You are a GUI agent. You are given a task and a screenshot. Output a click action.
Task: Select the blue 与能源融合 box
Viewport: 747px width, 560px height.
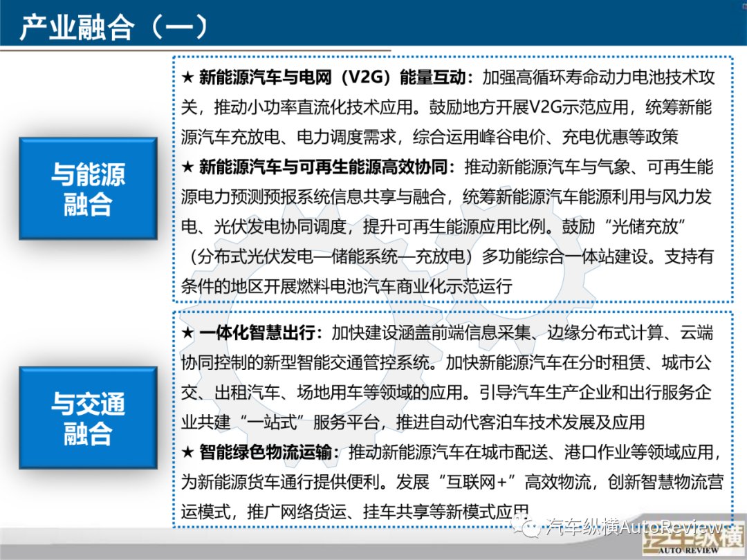[88, 189]
